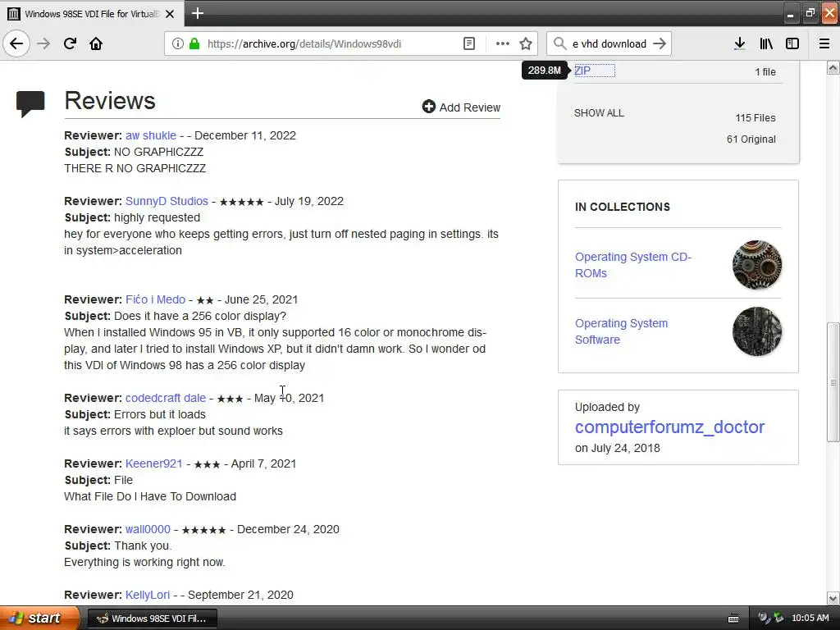
Task: Open page actions three-dot menu
Action: pos(502,43)
